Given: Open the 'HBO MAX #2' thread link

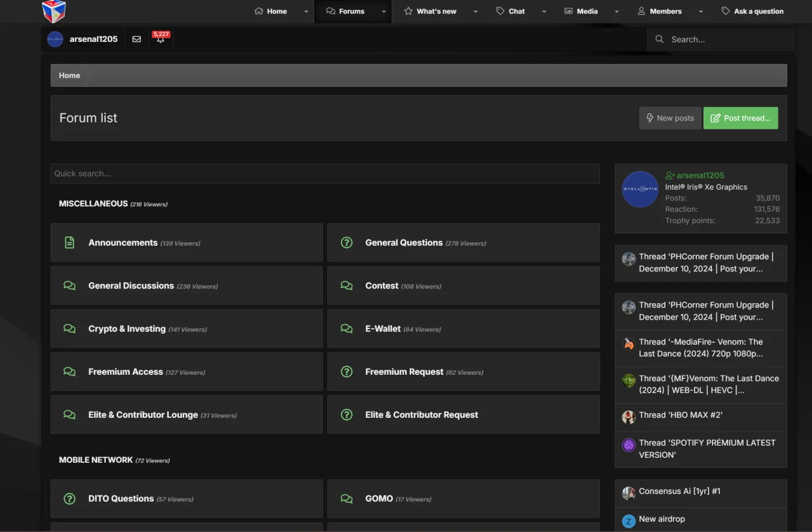Looking at the screenshot, I should click(x=681, y=415).
